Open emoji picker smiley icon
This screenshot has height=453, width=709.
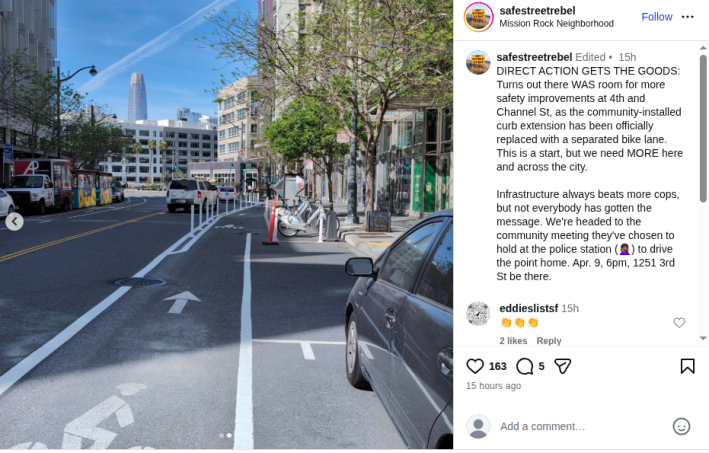[x=681, y=426]
